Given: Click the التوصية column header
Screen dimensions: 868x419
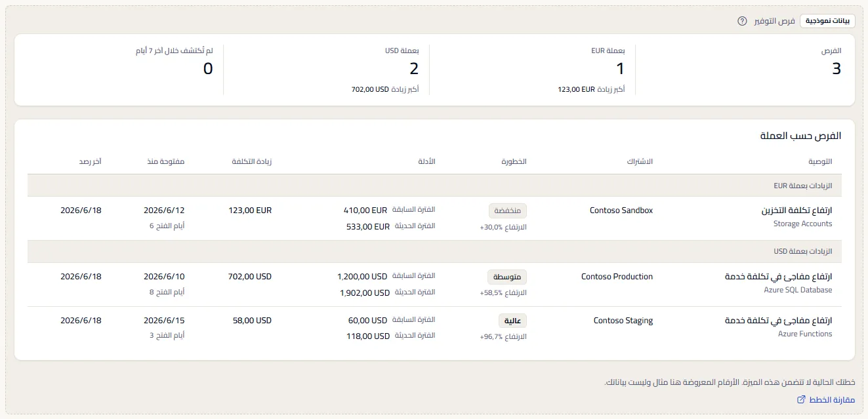Looking at the screenshot, I should pos(820,161).
